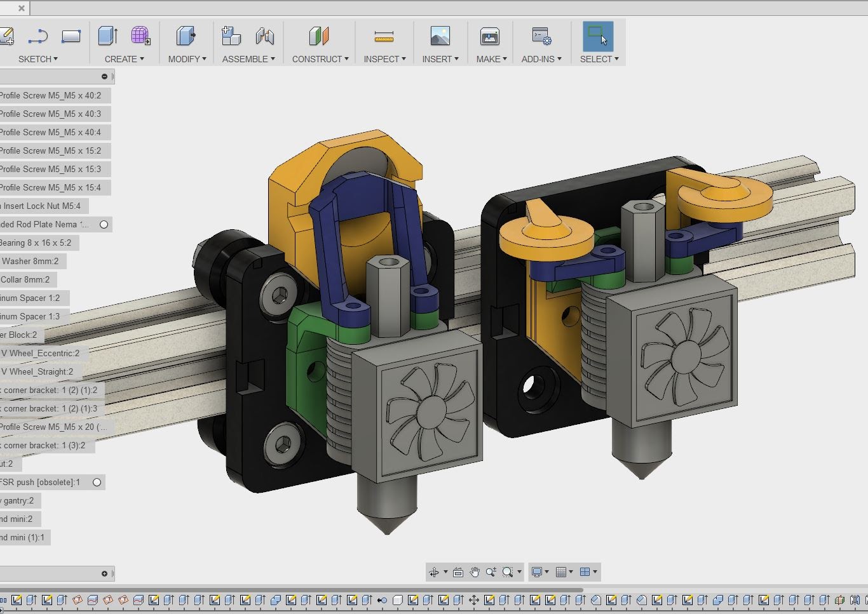Open the Display Settings dropdown arrow
This screenshot has height=614, width=868.
tap(546, 572)
